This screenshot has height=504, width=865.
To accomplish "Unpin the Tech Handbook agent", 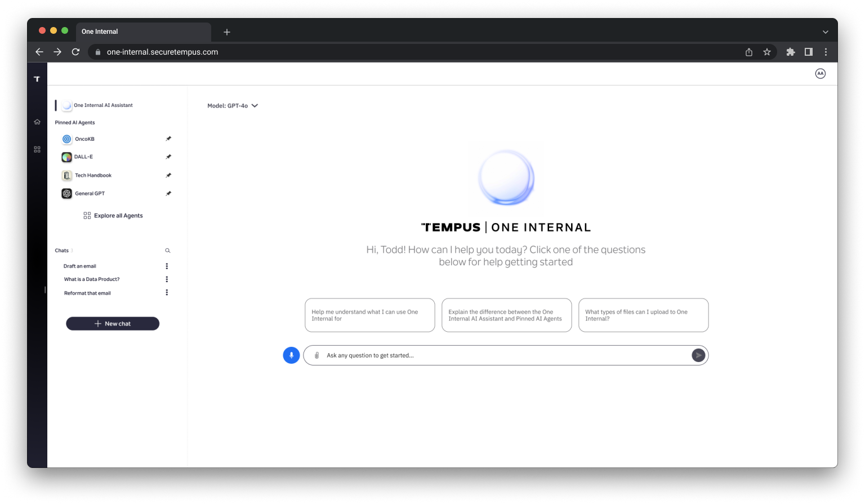I will click(x=168, y=175).
